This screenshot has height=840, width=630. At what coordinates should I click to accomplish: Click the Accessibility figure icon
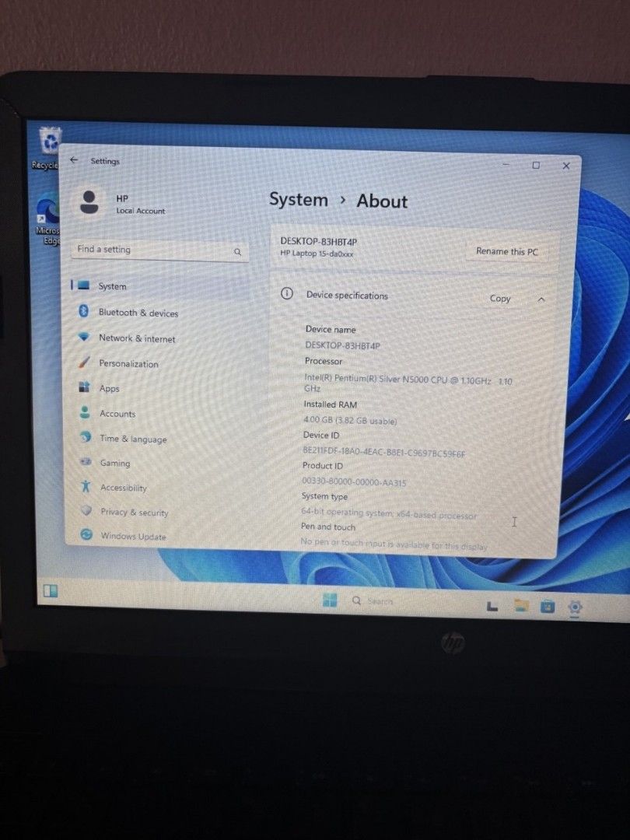(x=86, y=486)
